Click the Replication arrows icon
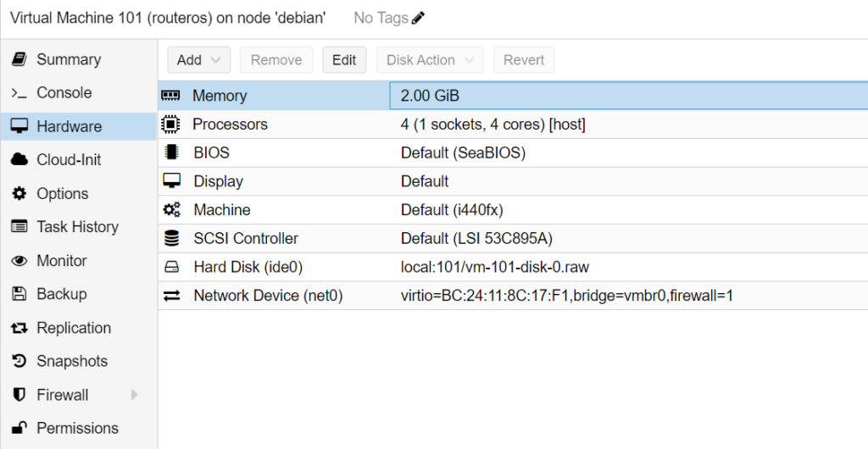Image resolution: width=868 pixels, height=449 pixels. click(x=19, y=328)
